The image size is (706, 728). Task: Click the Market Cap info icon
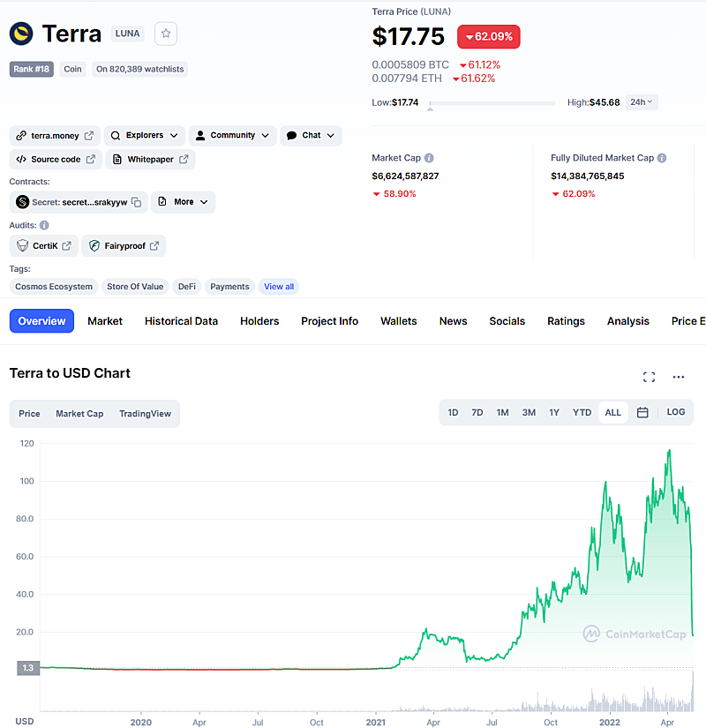[x=429, y=158]
